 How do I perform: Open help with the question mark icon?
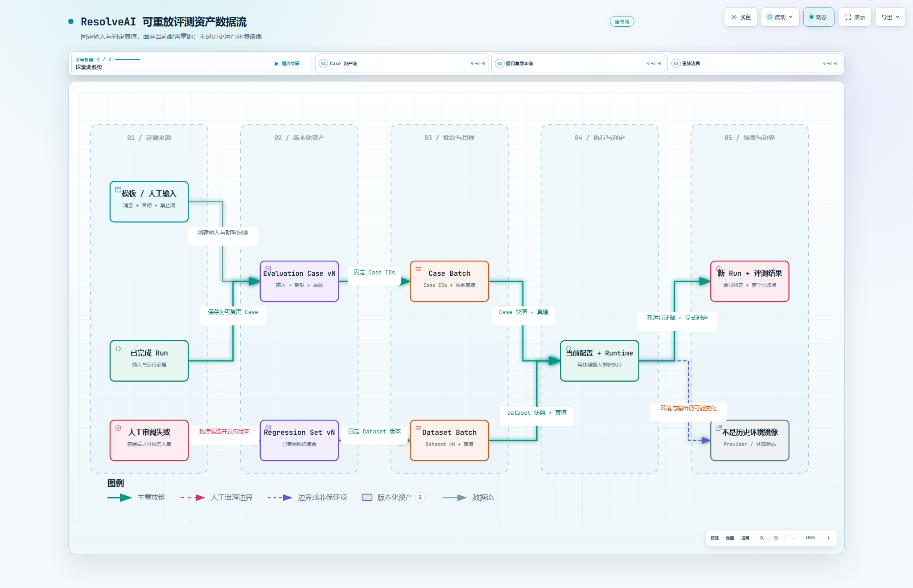[x=776, y=538]
